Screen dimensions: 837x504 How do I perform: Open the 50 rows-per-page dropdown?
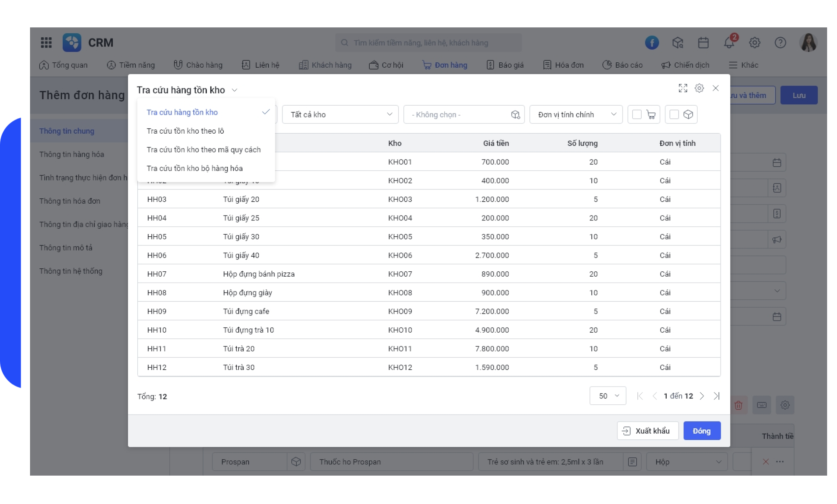608,396
